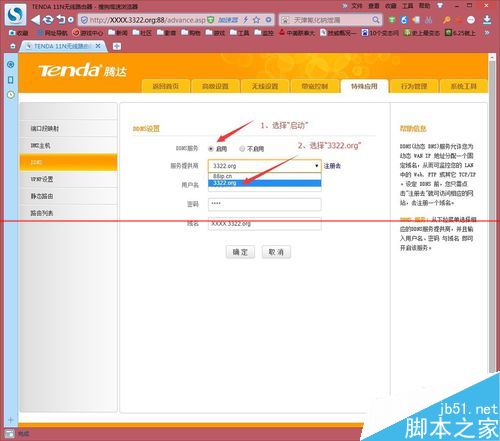Click the green shield icon in address bar
The image size is (500, 441).
(210, 20)
